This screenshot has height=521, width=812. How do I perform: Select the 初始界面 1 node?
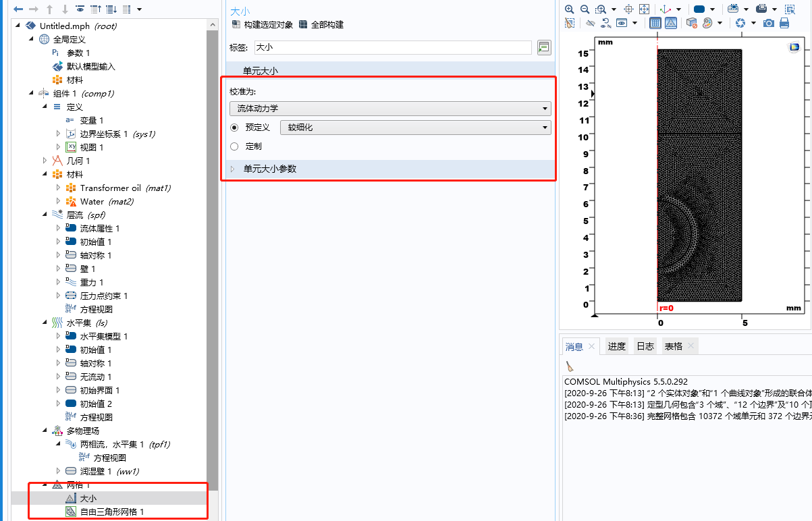[100, 390]
